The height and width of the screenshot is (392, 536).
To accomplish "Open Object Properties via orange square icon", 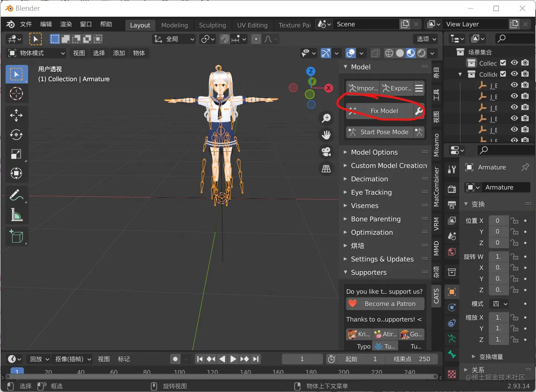I will [452, 292].
